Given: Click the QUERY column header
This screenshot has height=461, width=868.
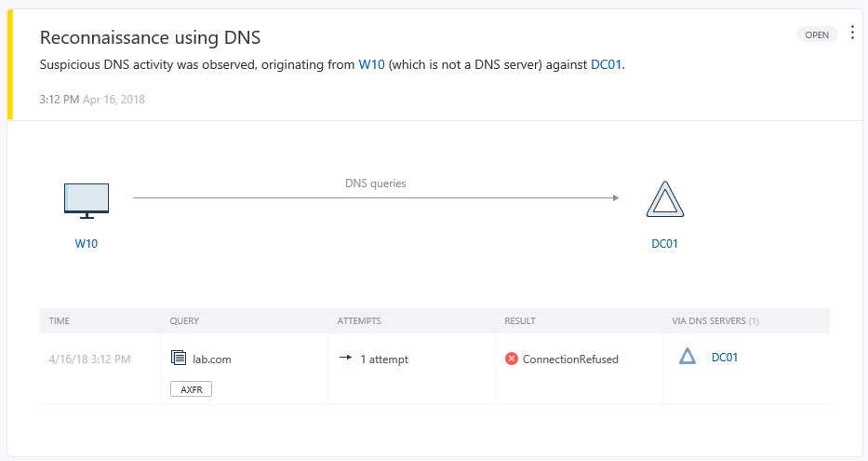Looking at the screenshot, I should click(x=184, y=320).
